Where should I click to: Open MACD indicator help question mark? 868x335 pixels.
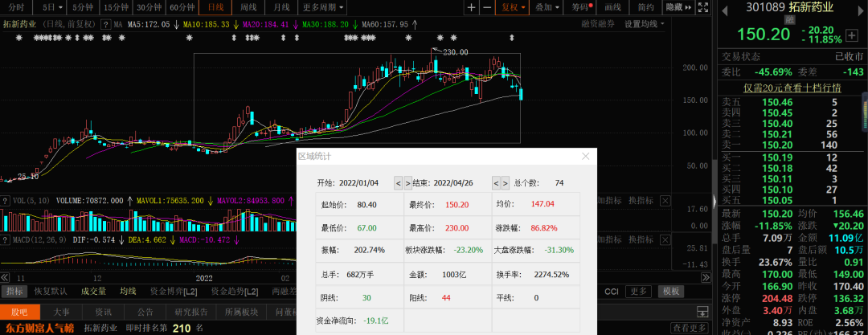(3, 239)
